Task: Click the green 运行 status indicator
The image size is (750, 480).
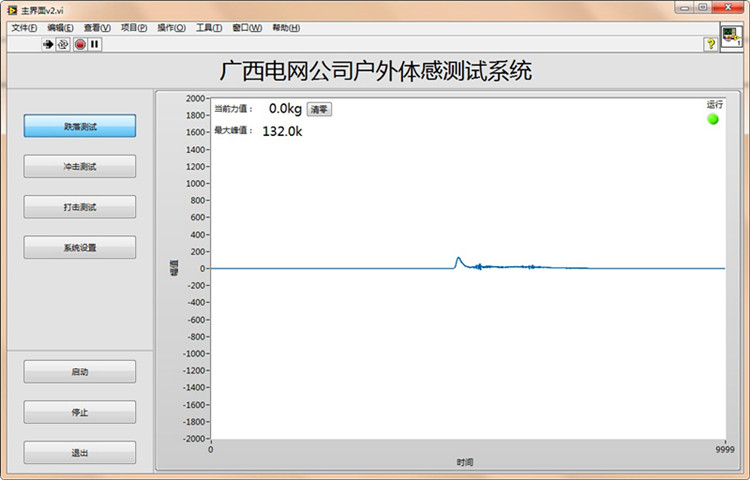Action: pyautogui.click(x=713, y=119)
